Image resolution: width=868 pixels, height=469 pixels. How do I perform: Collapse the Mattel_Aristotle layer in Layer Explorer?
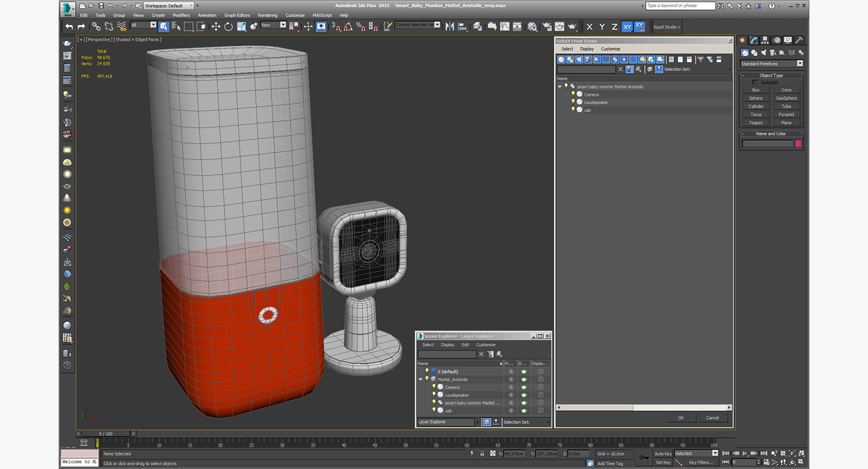pyautogui.click(x=421, y=379)
